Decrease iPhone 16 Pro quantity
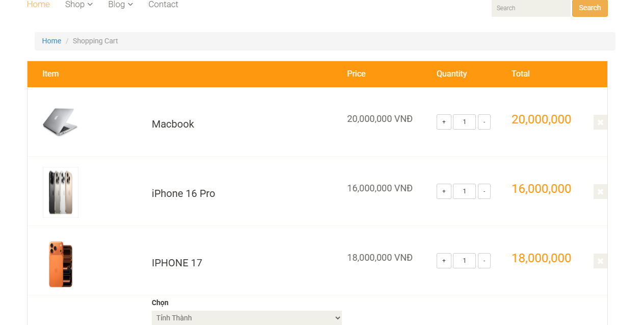644x325 pixels. tap(484, 191)
